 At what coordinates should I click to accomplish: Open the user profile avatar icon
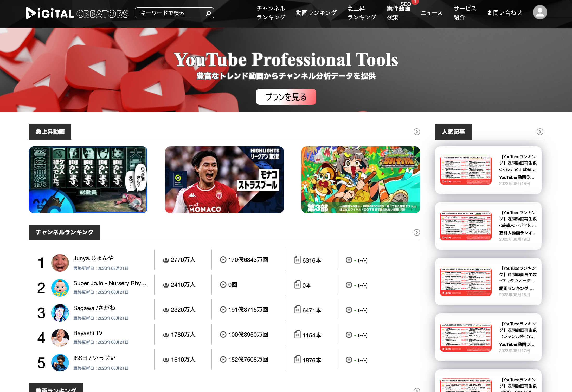[540, 12]
